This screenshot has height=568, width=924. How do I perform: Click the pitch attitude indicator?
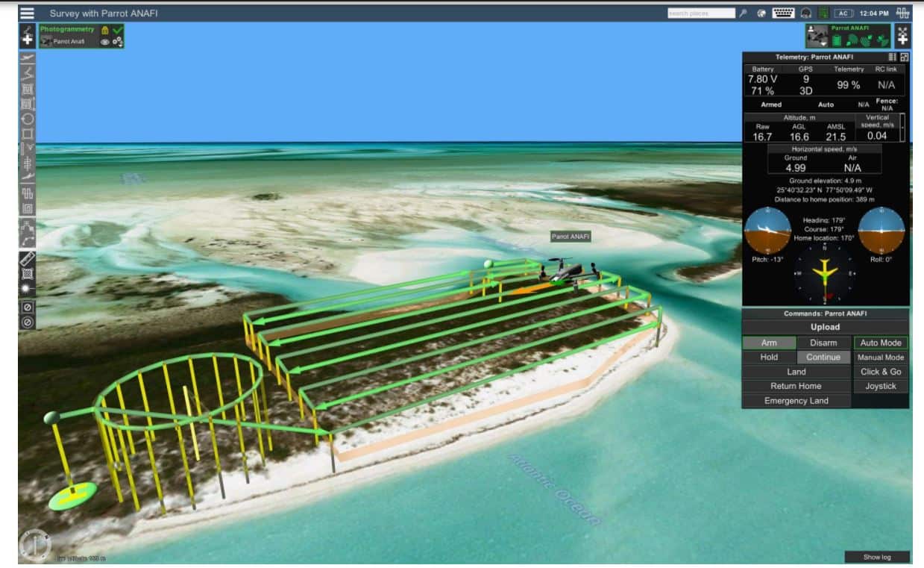768,231
